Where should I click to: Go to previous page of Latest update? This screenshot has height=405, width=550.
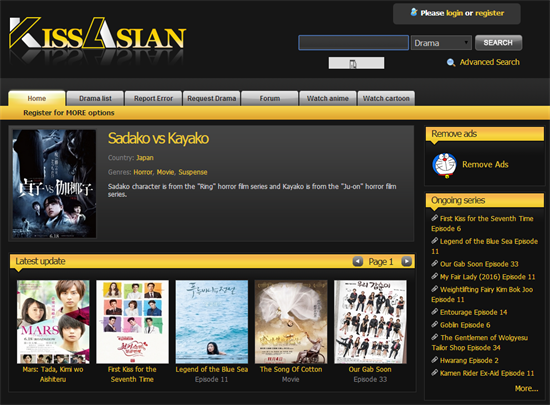click(x=357, y=262)
